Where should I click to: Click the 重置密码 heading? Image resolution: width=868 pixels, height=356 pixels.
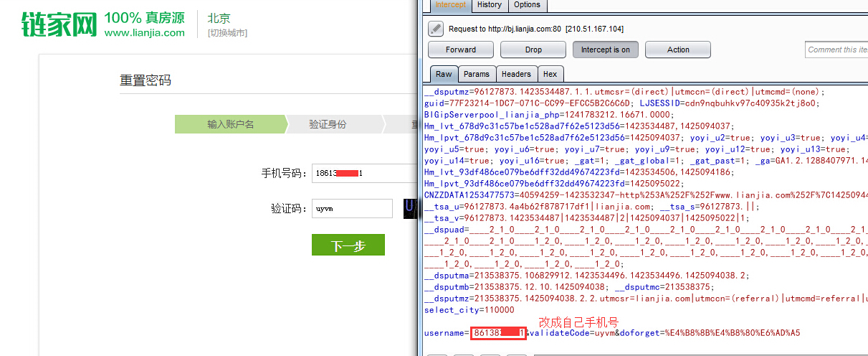click(146, 80)
